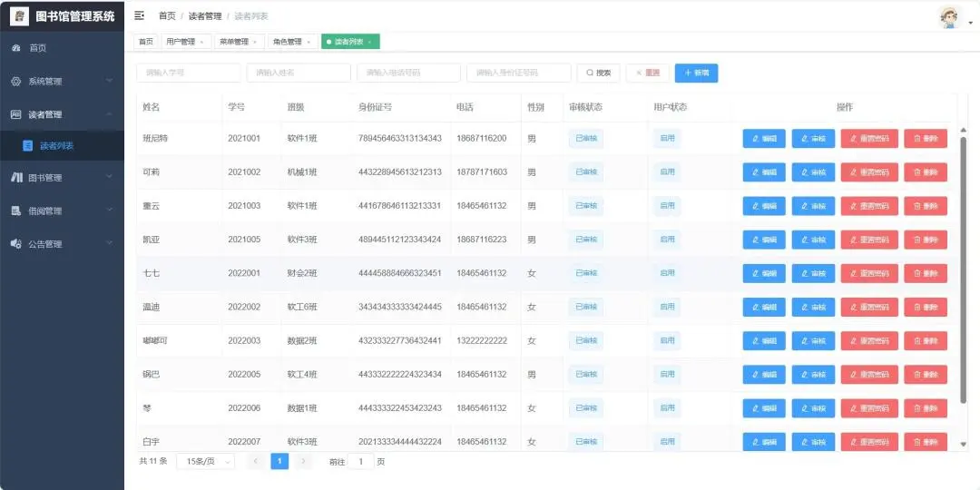Edit the reader 琴
The width and height of the screenshot is (980, 490).
click(x=764, y=408)
